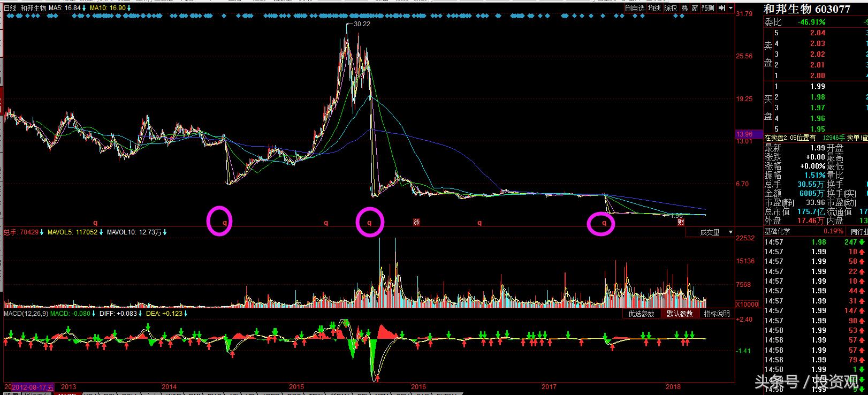Click the 优选参数 button
Image resolution: width=868 pixels, height=395 pixels.
pyautogui.click(x=641, y=314)
